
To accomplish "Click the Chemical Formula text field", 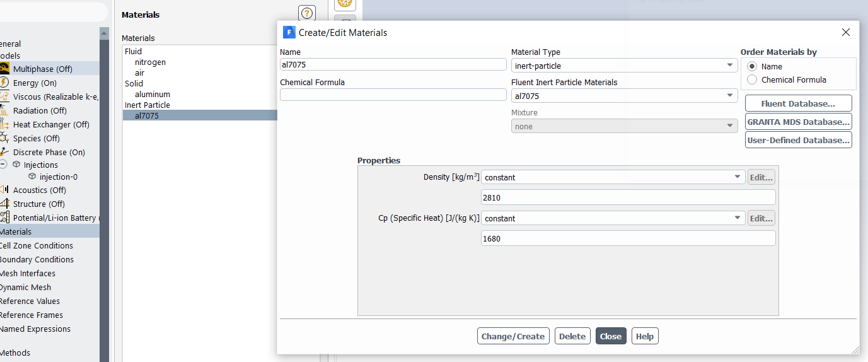I will 393,95.
